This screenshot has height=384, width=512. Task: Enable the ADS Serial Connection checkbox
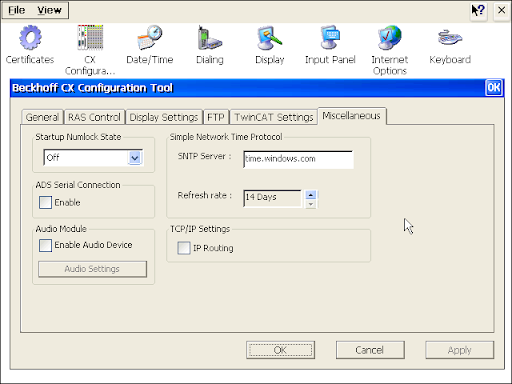point(45,202)
